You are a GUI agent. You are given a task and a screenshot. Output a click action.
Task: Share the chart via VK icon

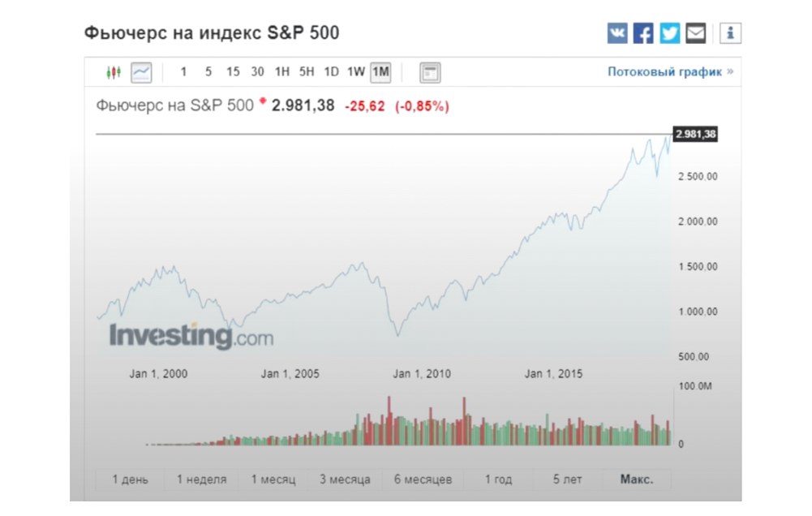(x=617, y=32)
